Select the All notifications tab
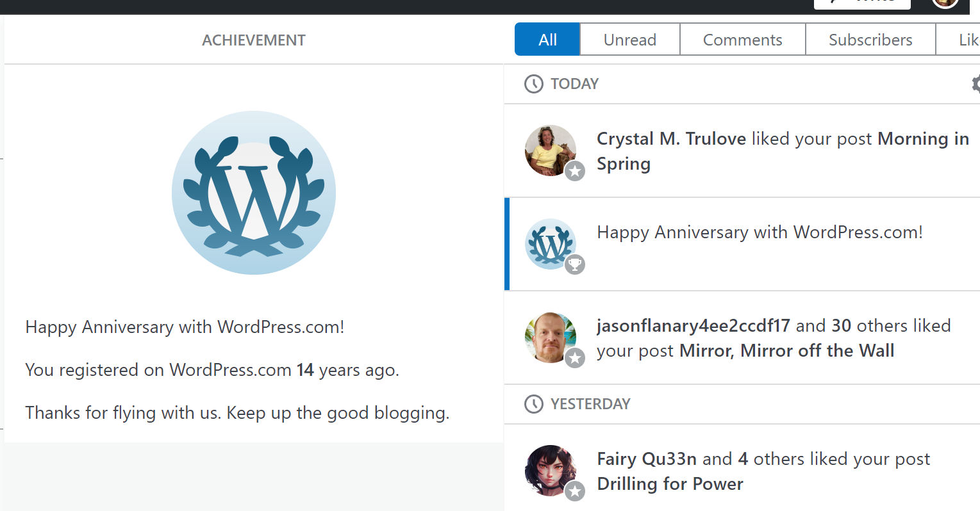Viewport: 980px width, 511px height. point(547,40)
